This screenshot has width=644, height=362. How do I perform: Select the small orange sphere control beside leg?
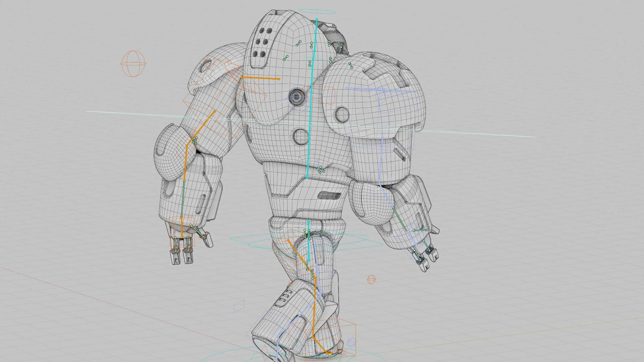point(371,279)
